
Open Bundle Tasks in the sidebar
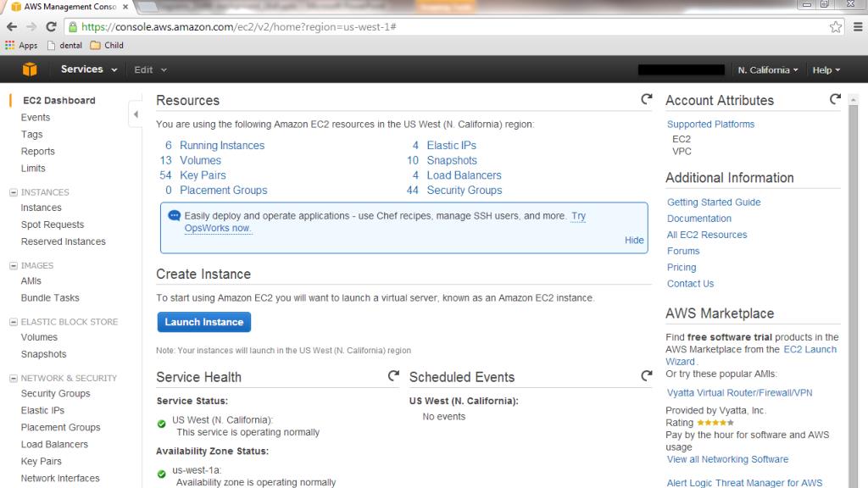tap(50, 297)
